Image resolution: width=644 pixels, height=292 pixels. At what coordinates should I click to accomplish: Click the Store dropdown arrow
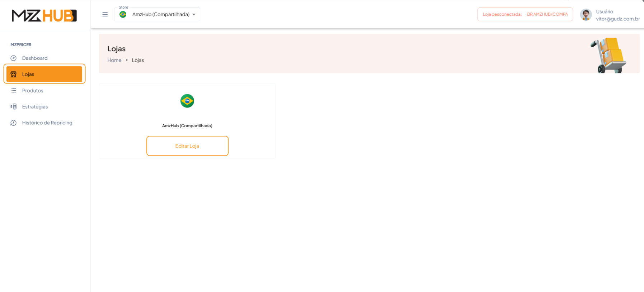tap(194, 14)
